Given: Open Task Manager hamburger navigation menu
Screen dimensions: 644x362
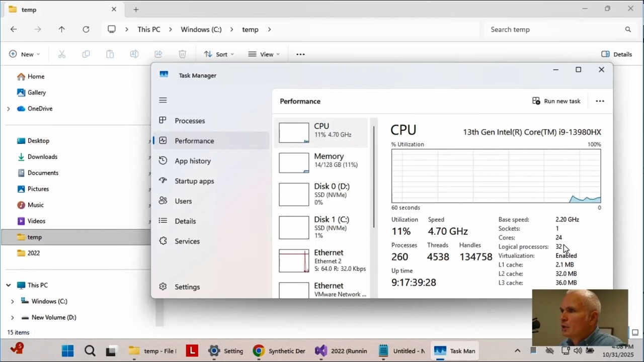Looking at the screenshot, I should click(163, 100).
